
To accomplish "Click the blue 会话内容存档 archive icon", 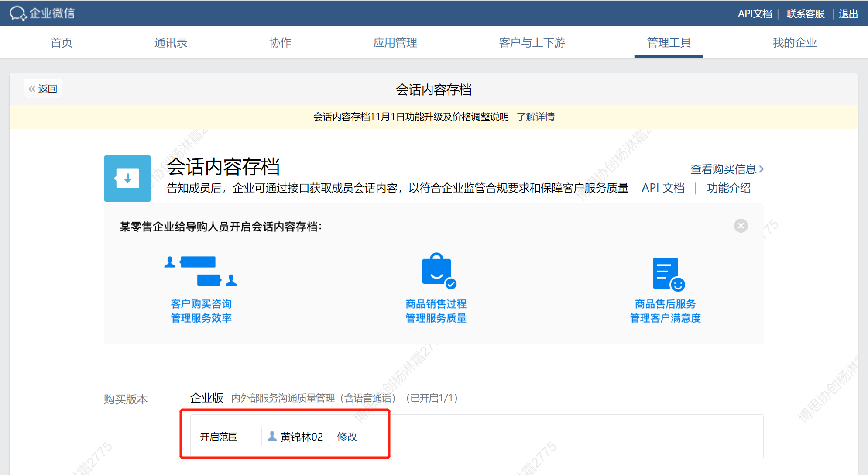I will 127,179.
